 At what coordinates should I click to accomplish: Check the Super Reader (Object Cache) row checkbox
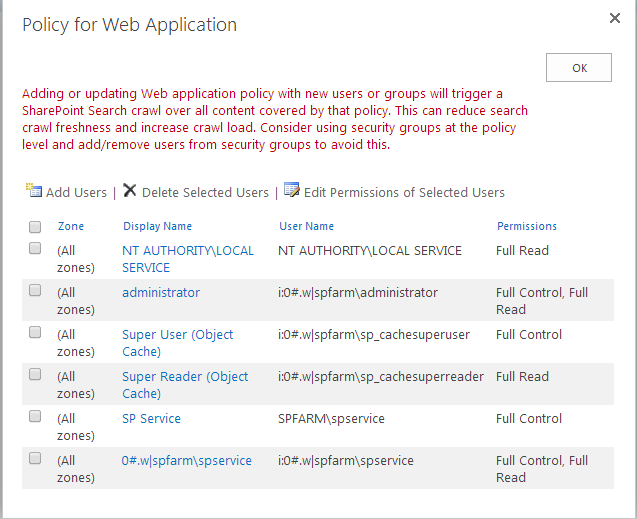(35, 374)
